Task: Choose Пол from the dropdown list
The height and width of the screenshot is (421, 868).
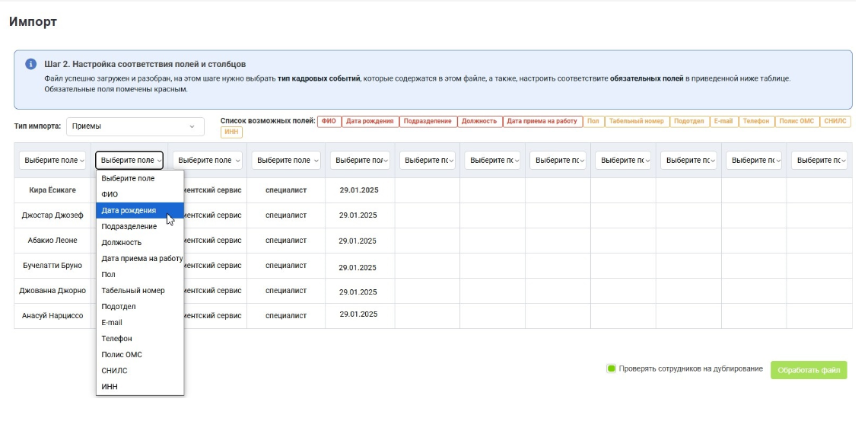Action: point(140,275)
